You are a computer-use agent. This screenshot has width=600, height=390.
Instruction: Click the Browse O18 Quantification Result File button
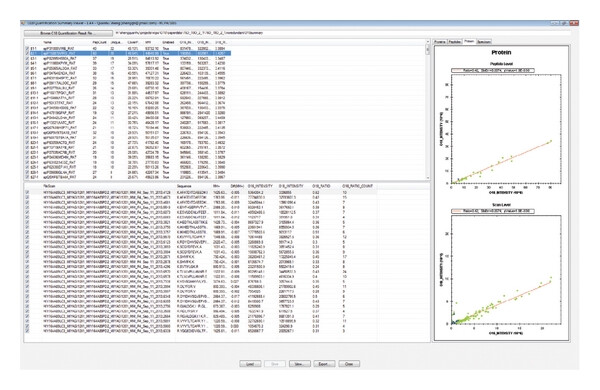point(68,33)
